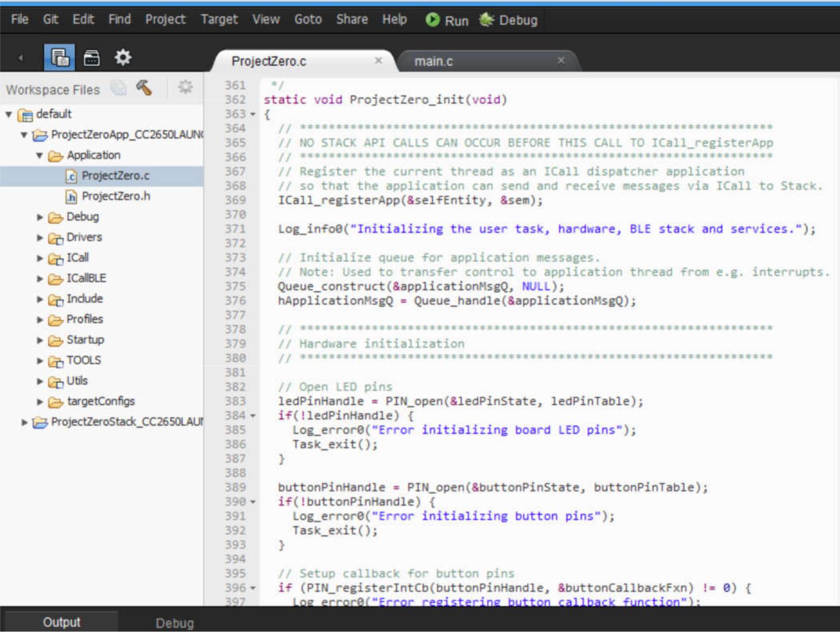Collapse the if block at line 390
Image resolution: width=840 pixels, height=632 pixels.
click(x=253, y=502)
